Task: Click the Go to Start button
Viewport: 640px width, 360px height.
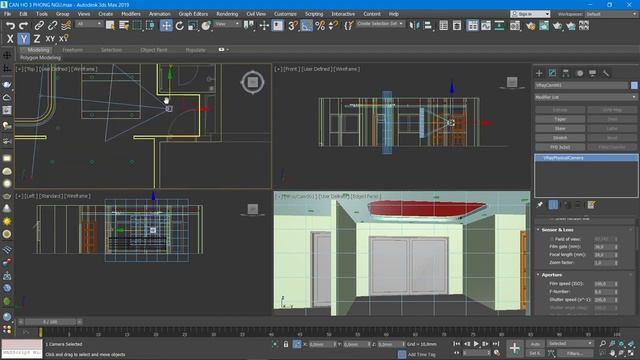Action: (457, 344)
